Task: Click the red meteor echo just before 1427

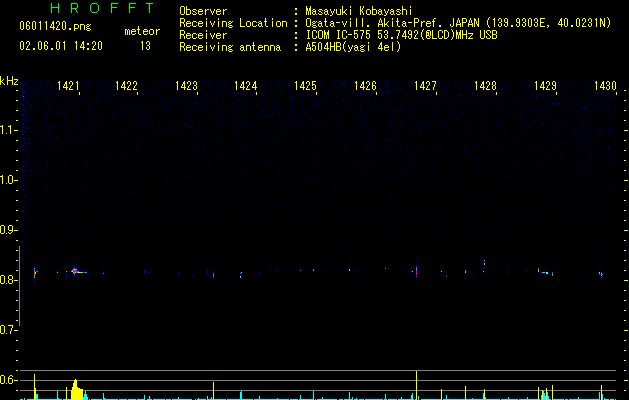Action: click(416, 272)
